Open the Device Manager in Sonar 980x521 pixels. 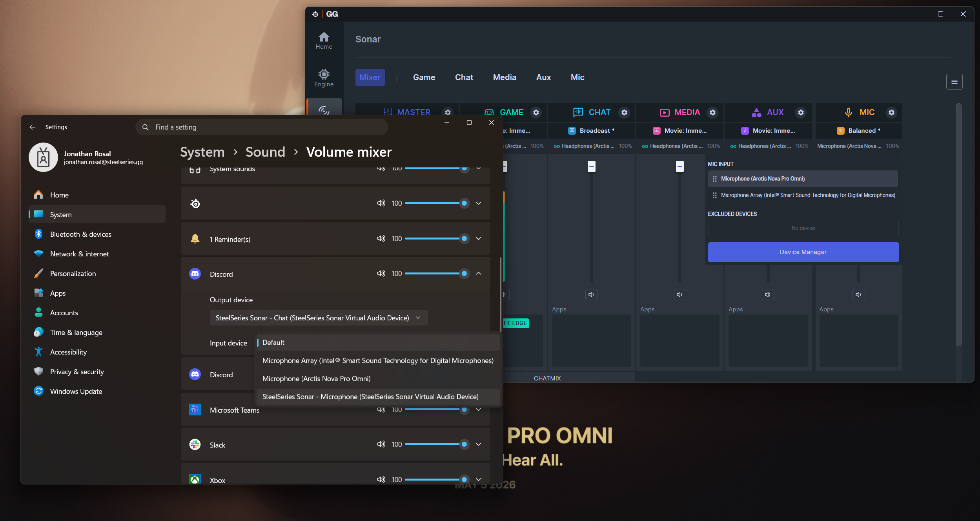(803, 252)
